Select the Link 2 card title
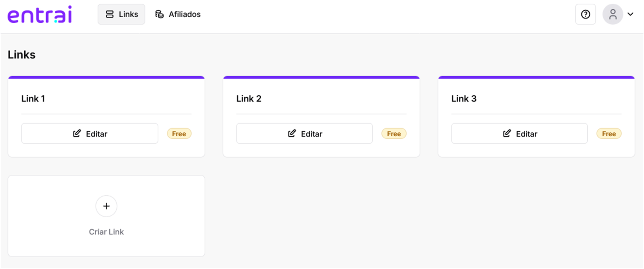Viewport: 644px width, 269px height. coord(249,99)
